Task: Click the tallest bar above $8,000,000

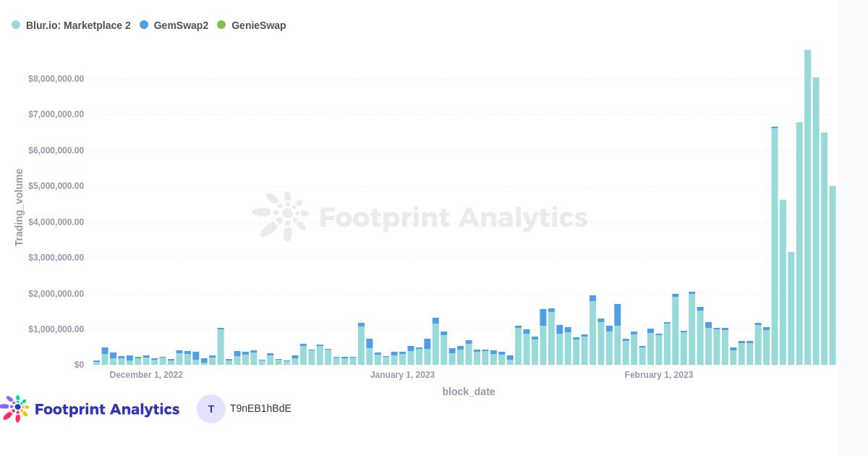Action: [x=807, y=207]
